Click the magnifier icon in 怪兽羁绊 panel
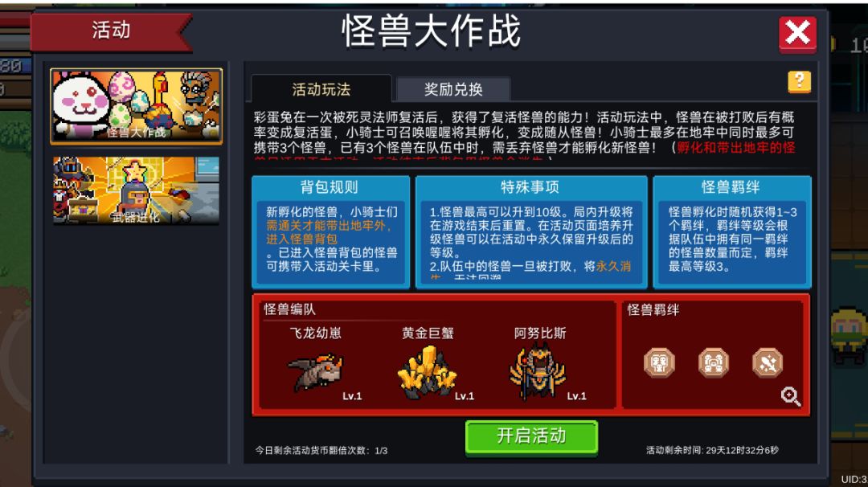868x487 pixels. pos(791,396)
